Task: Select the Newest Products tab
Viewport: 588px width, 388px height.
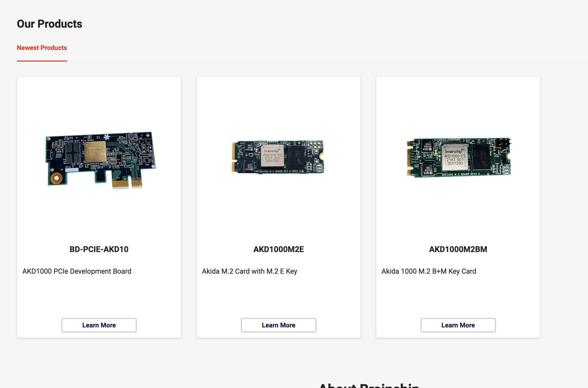Action: pos(42,48)
